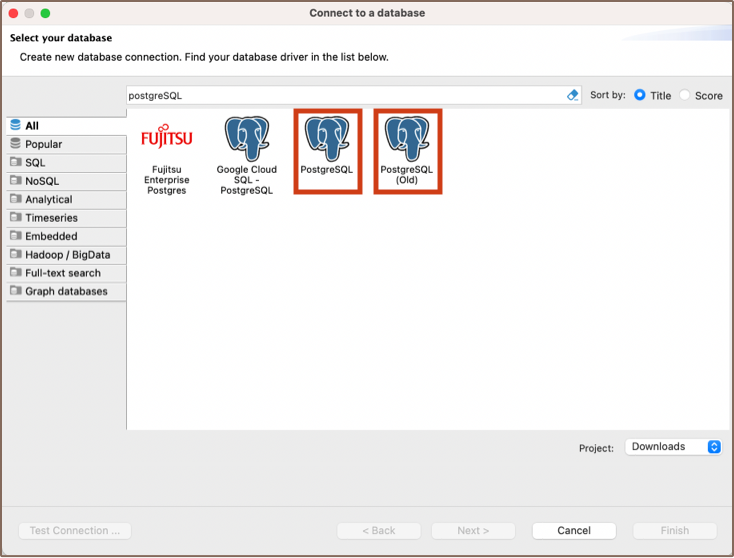Viewport: 734px width, 558px height.
Task: Show the Full-text search category
Action: point(63,273)
